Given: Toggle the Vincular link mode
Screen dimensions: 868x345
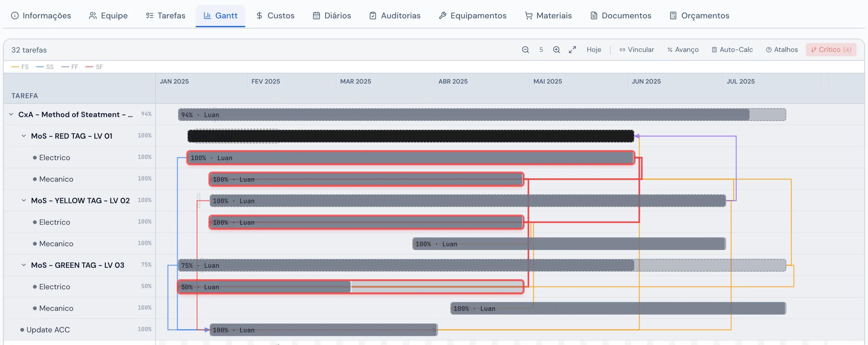Looking at the screenshot, I should coord(636,50).
